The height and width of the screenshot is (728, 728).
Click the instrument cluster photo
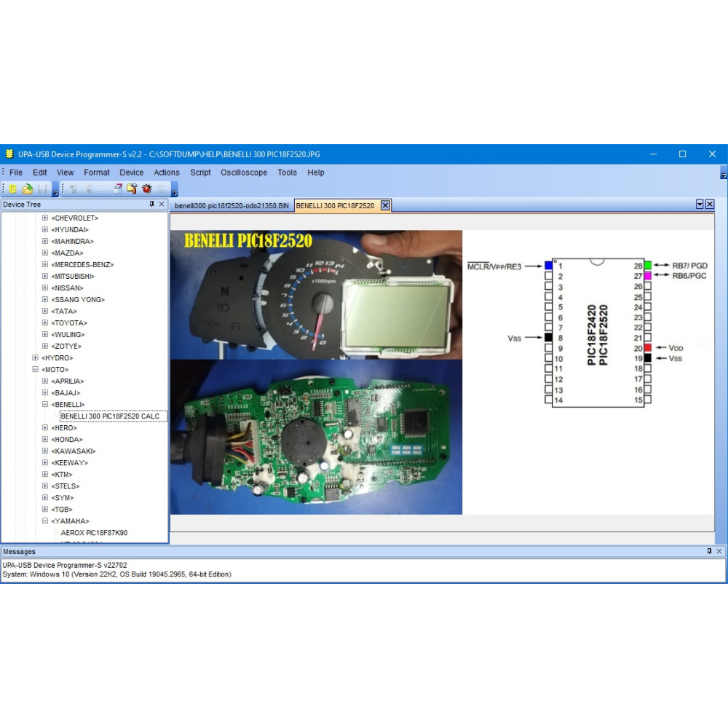click(x=316, y=295)
